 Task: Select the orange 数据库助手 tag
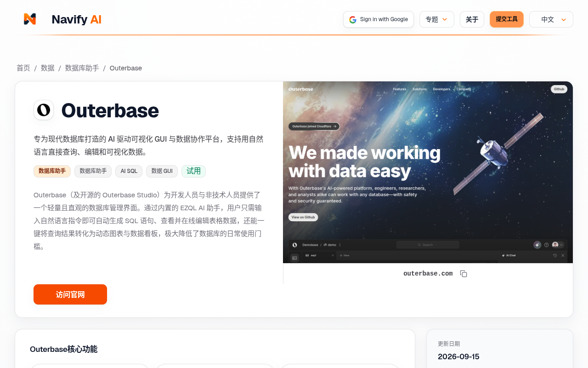[x=52, y=171]
